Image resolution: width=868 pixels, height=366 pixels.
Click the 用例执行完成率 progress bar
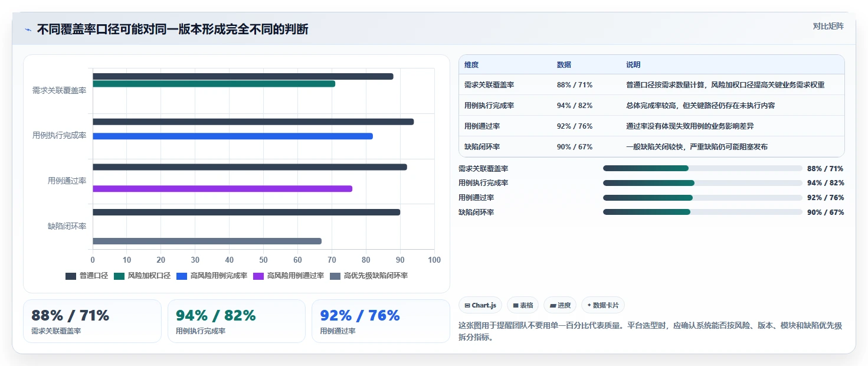pyautogui.click(x=703, y=183)
